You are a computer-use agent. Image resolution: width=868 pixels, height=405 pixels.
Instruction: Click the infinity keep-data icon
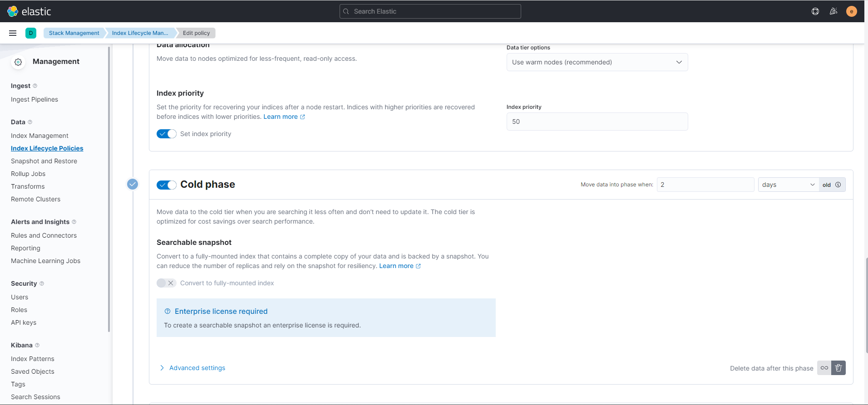coord(824,368)
